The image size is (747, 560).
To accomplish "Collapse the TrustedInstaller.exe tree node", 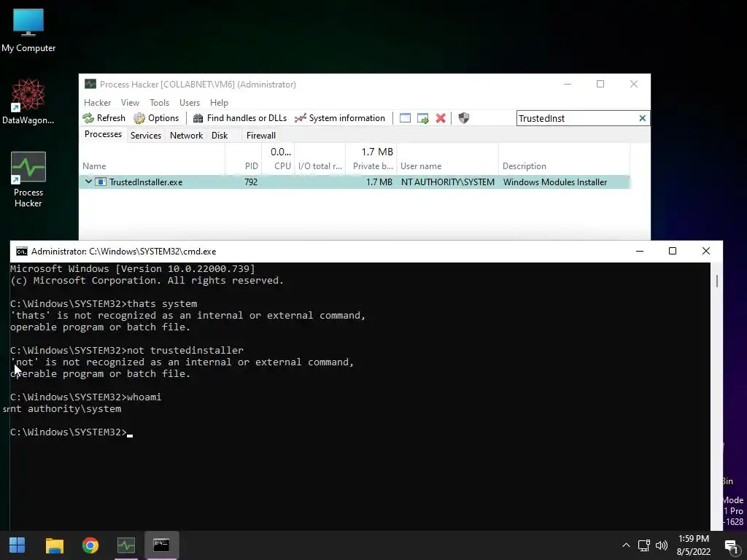I will tap(88, 182).
